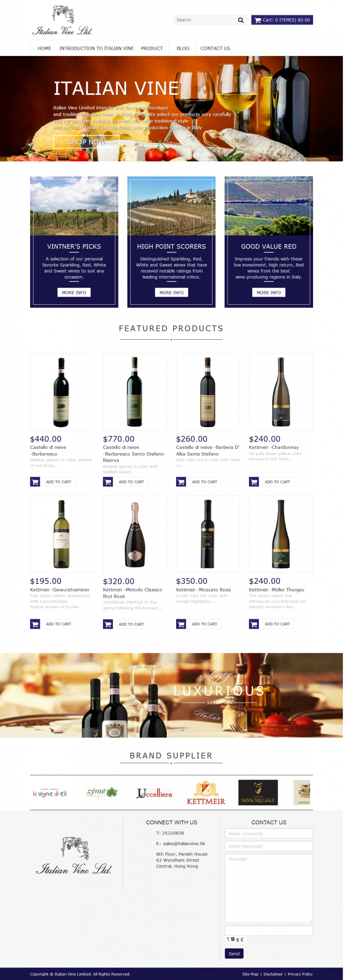Focus the Name (required) field

coord(269,833)
